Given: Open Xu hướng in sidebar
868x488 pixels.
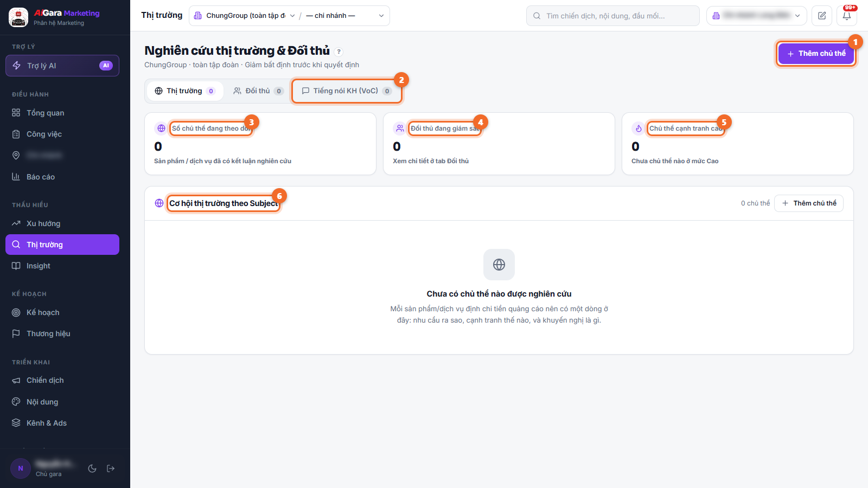Looking at the screenshot, I should (62, 223).
